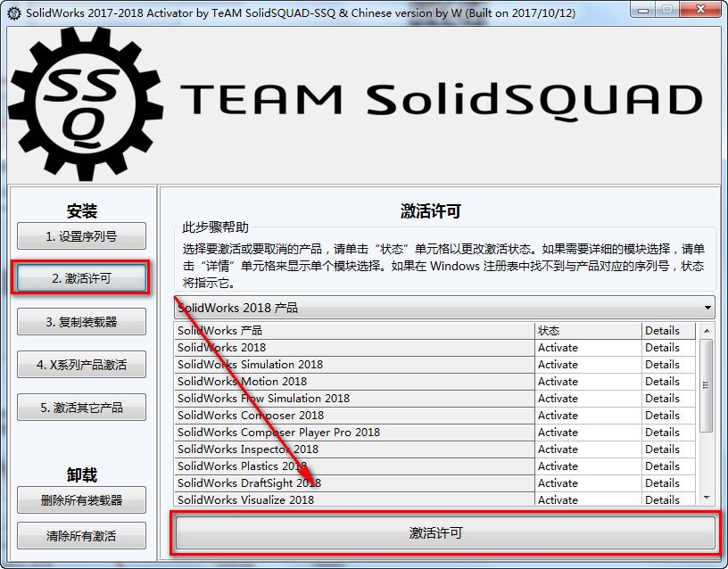Viewport: 728px width, 569px height.
Task: Click the 5. 激活其它产品 button
Action: pos(81,407)
